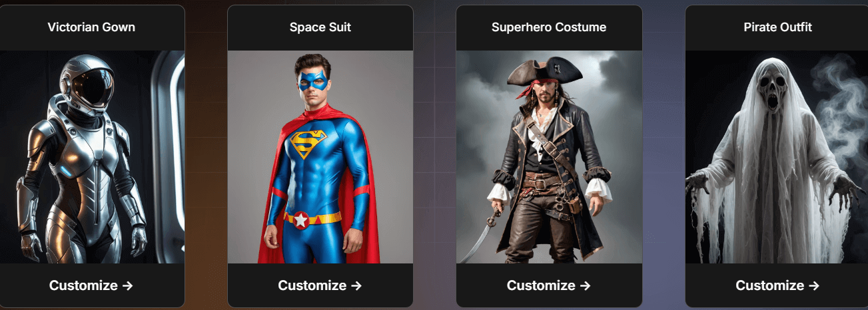Click the yellow S emblem on superhero chest

[x=308, y=143]
